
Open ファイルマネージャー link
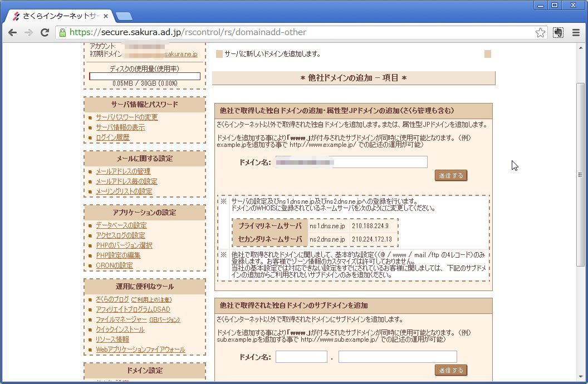(121, 319)
